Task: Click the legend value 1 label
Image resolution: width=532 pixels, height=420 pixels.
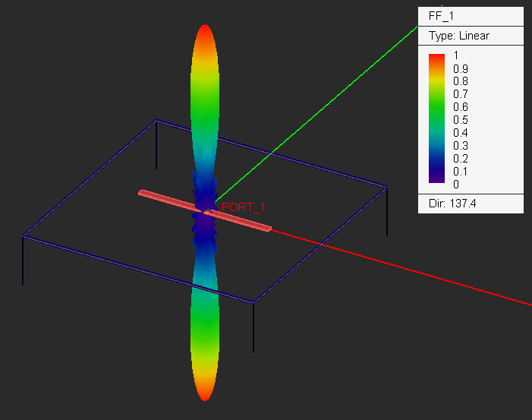Action: click(456, 55)
